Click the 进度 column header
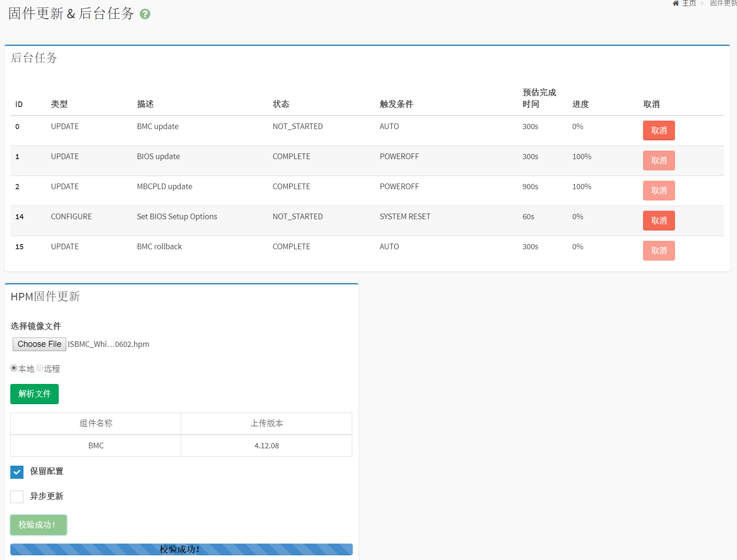The height and width of the screenshot is (560, 737). point(580,104)
